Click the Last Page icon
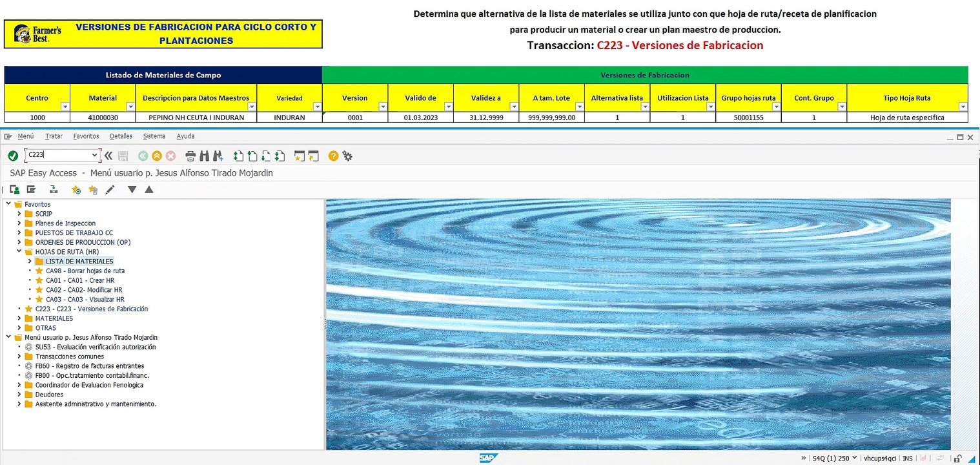Viewport: 980px width, 465px height. click(x=280, y=156)
